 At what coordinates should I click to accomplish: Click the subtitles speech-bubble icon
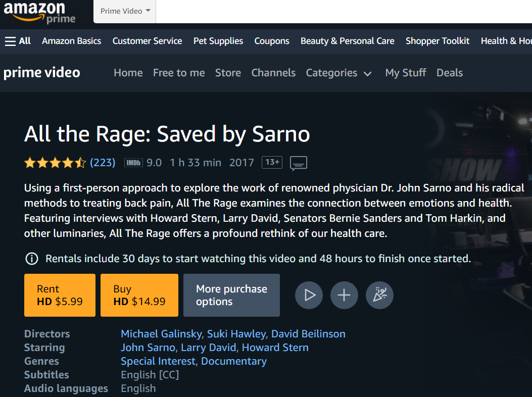(x=299, y=163)
